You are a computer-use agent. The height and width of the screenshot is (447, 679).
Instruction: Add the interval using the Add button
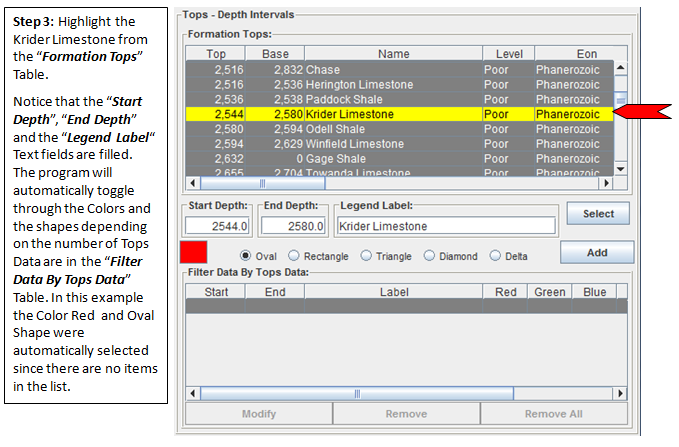tap(597, 253)
